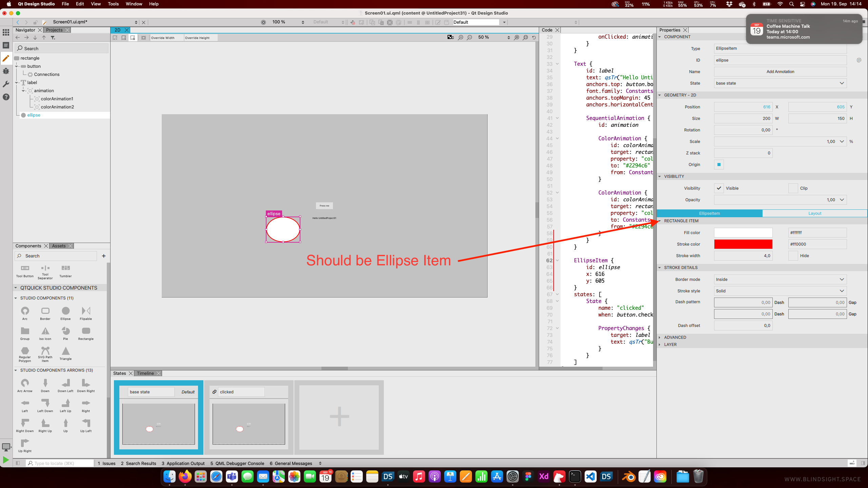Viewport: 868px width, 488px height.
Task: Select the clicked state thumbnail
Action: pyautogui.click(x=249, y=424)
